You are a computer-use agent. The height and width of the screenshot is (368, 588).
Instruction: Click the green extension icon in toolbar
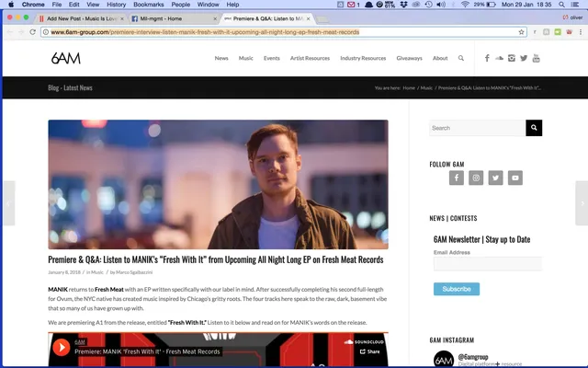click(558, 32)
